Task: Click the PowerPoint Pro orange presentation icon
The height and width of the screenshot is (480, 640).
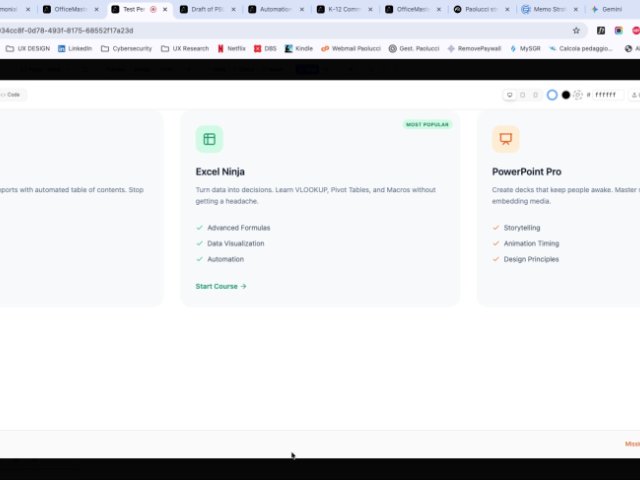Action: 505,140
